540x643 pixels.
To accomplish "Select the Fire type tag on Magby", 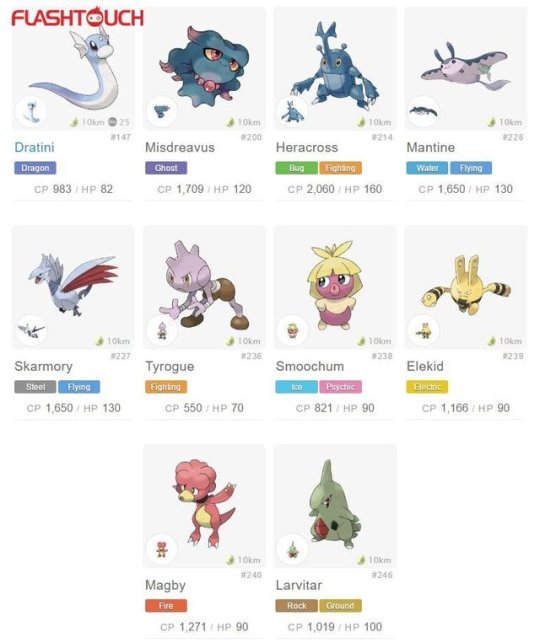I will tap(166, 606).
